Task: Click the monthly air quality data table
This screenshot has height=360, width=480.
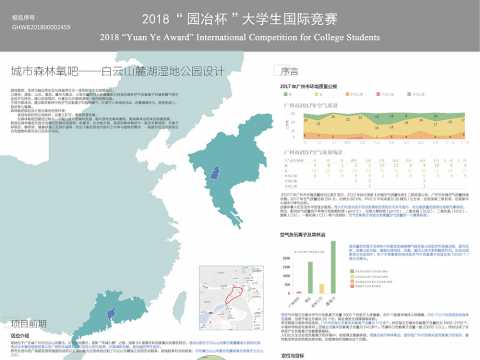Action: tap(375, 173)
